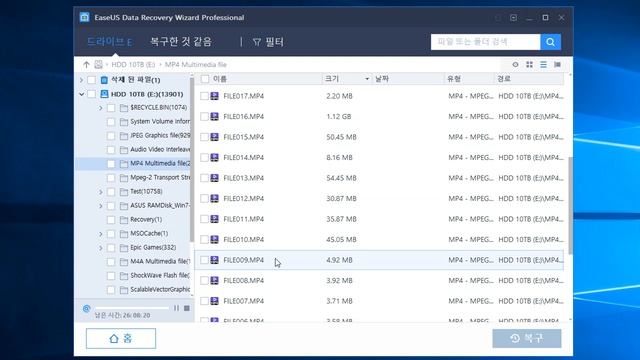
Task: Check the FILE009.MP4 checkbox
Action: [204, 260]
